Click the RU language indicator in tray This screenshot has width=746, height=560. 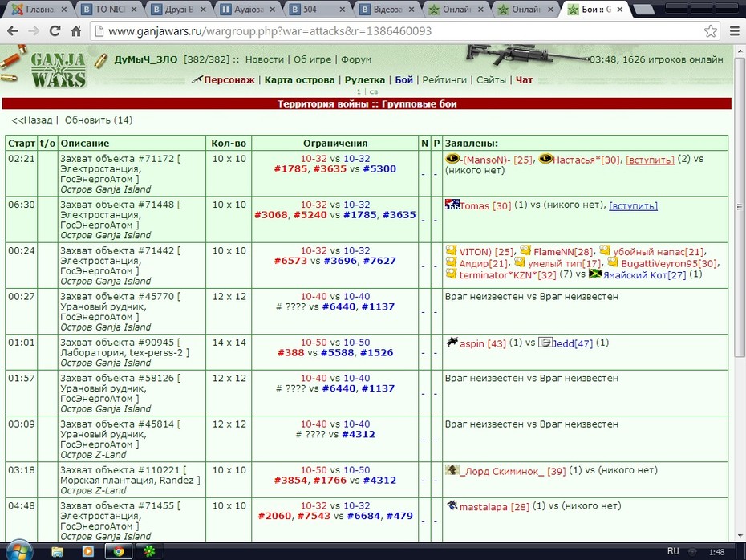click(x=673, y=551)
